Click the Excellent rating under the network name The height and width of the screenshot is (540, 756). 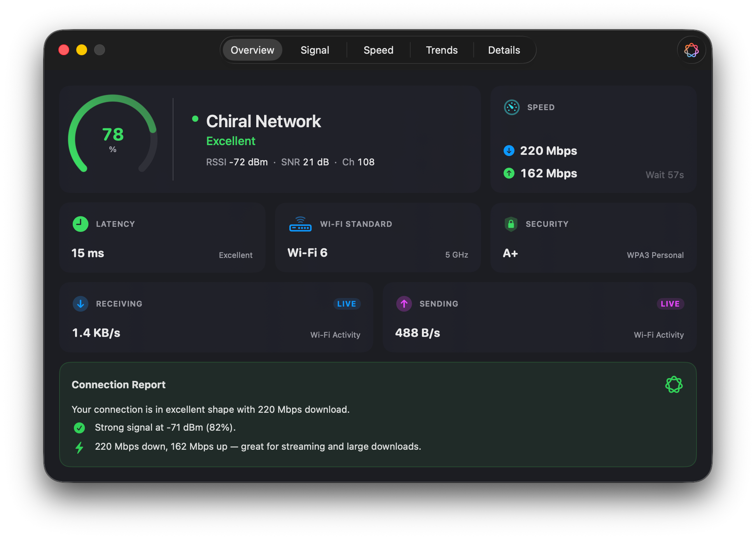(x=231, y=141)
